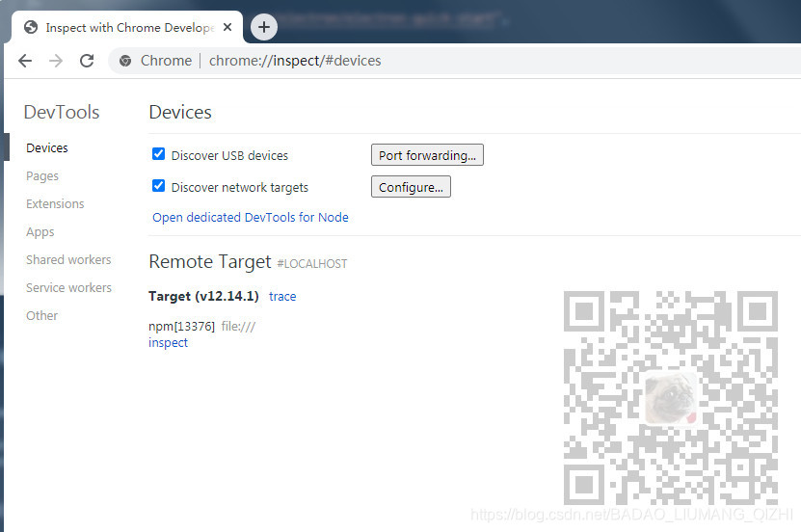Click the #LOCALHOST label
The width and height of the screenshot is (801, 532).
(312, 264)
